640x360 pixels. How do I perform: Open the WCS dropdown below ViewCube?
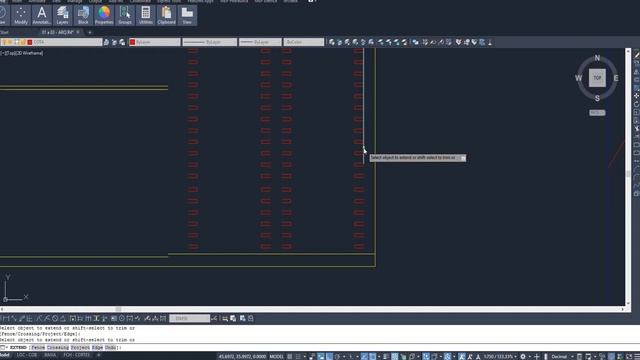click(597, 113)
